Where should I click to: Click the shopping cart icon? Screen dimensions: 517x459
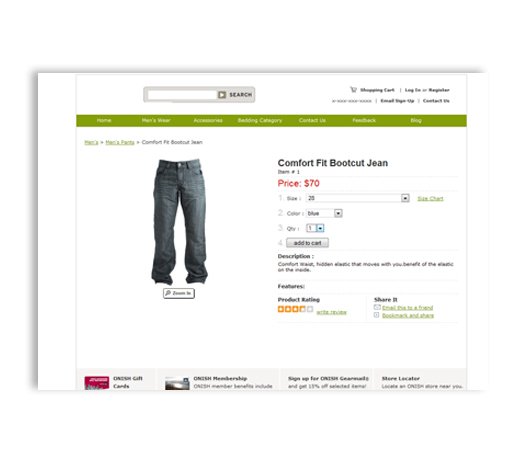click(x=353, y=90)
